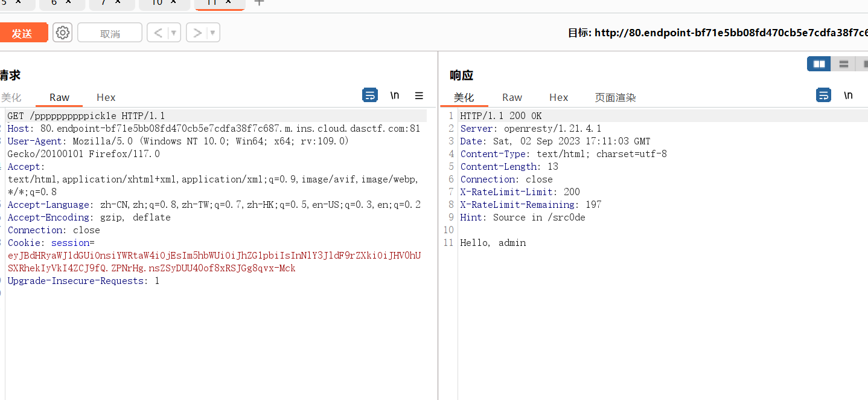Select the request Raw tab

coord(59,97)
